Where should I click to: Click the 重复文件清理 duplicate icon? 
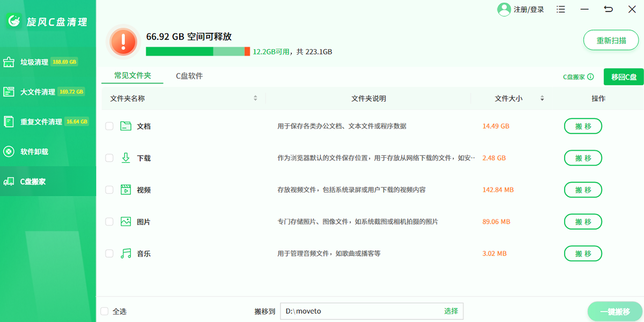pos(9,122)
